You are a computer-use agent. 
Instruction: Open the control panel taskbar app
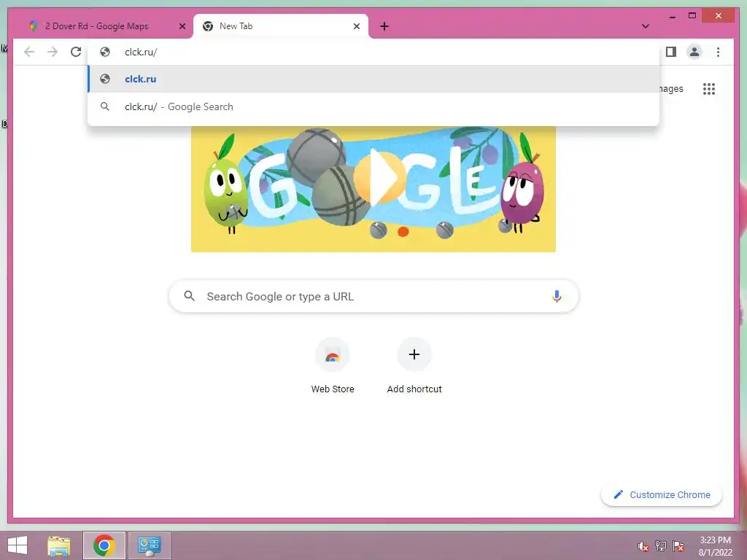pos(149,545)
